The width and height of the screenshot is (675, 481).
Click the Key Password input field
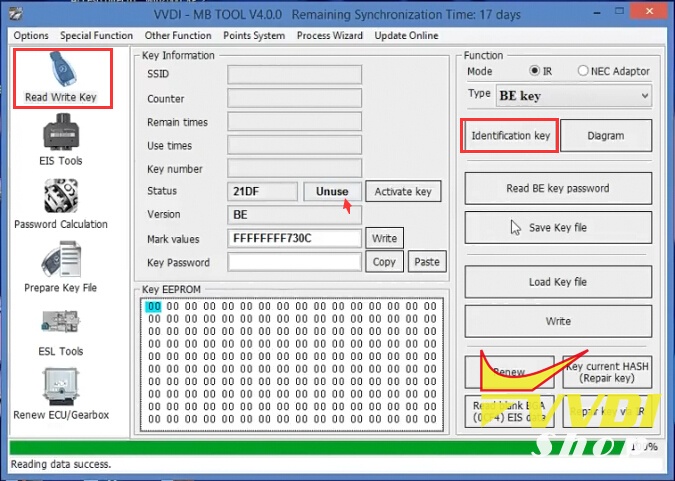pyautogui.click(x=294, y=262)
